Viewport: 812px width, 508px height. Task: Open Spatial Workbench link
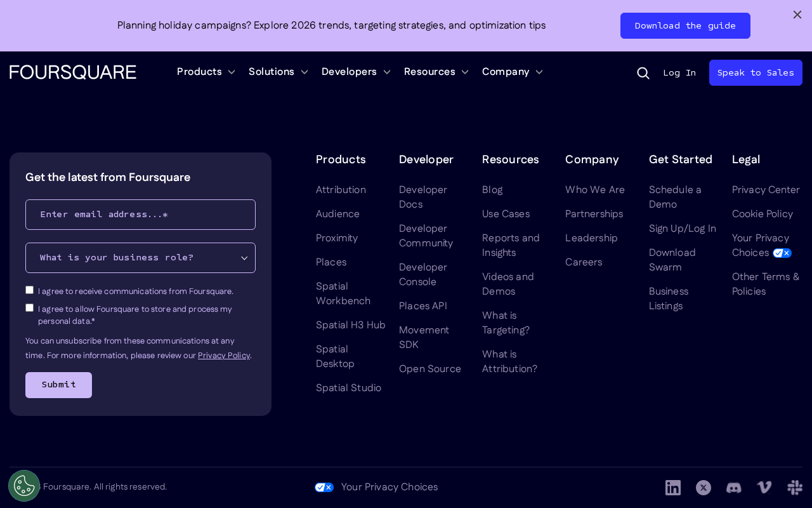(x=343, y=293)
